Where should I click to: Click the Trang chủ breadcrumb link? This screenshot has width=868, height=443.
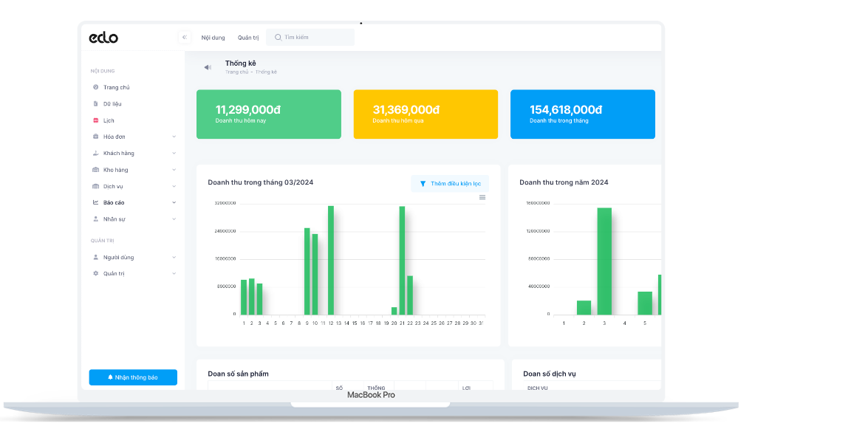pyautogui.click(x=236, y=72)
